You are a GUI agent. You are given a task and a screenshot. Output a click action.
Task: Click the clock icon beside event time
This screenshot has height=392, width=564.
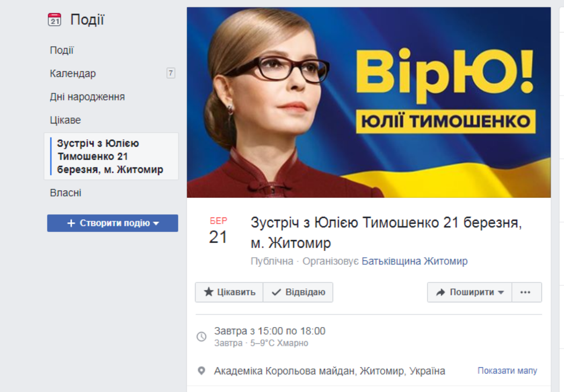[201, 337]
